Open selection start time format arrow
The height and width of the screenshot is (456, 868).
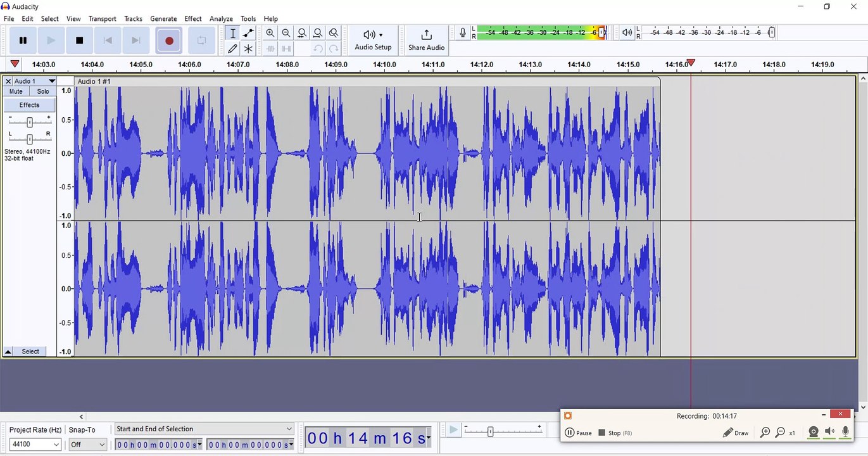(200, 445)
